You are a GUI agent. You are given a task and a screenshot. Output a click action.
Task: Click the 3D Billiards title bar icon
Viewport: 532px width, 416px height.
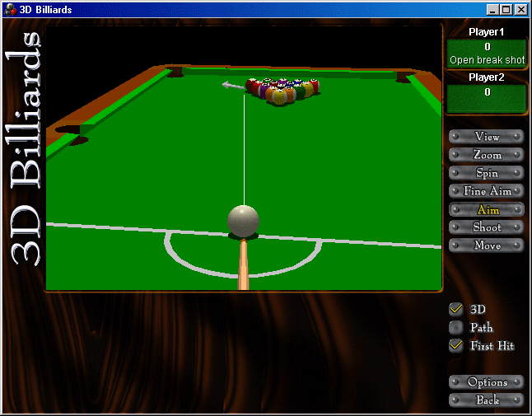point(10,10)
